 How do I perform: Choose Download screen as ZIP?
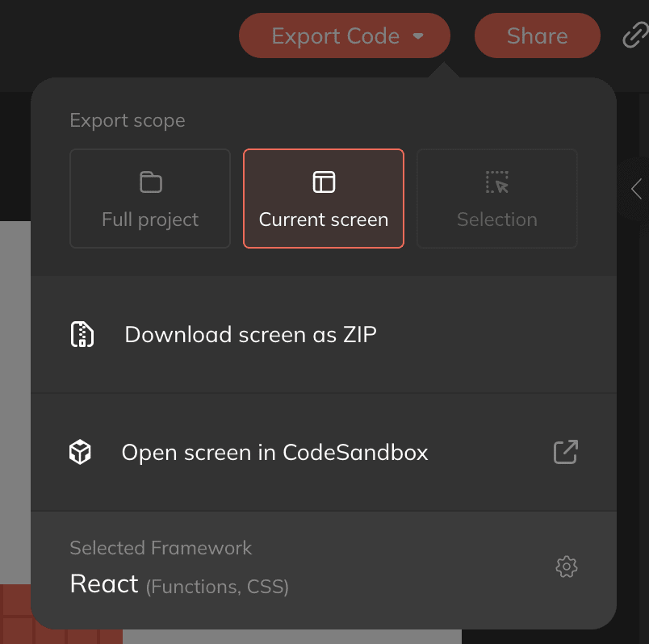[250, 334]
